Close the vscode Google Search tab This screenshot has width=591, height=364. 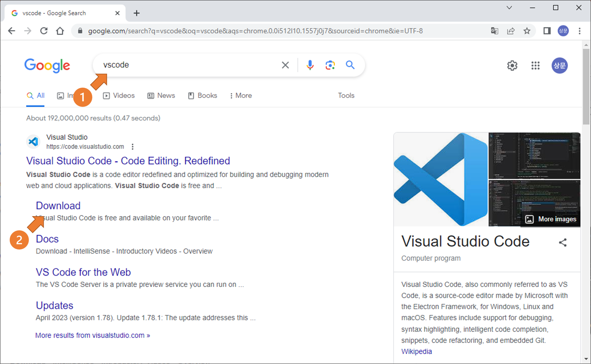[117, 13]
